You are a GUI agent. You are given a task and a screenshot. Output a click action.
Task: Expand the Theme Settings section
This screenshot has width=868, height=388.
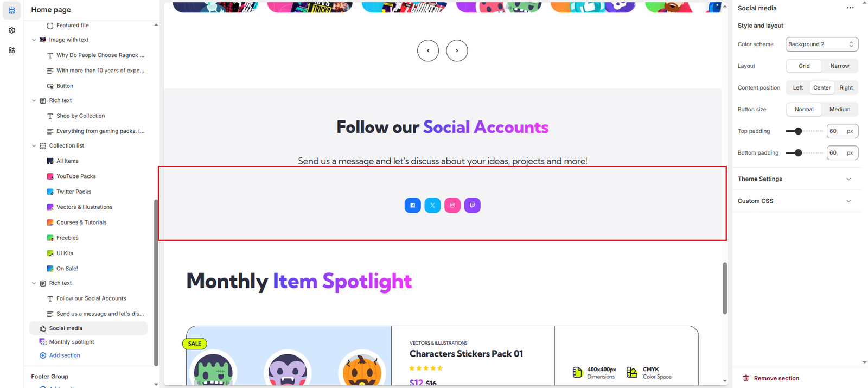click(x=796, y=179)
